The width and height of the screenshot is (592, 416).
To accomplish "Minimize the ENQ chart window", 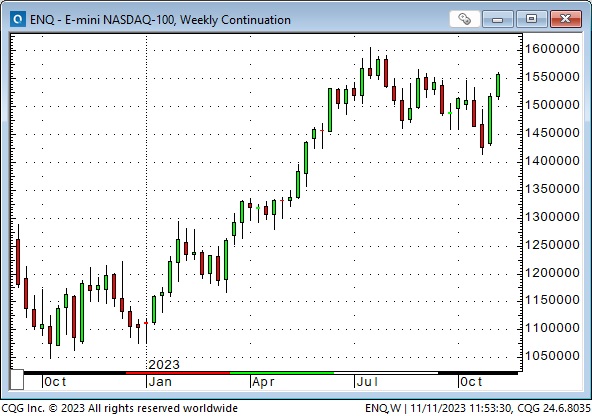I will 498,19.
